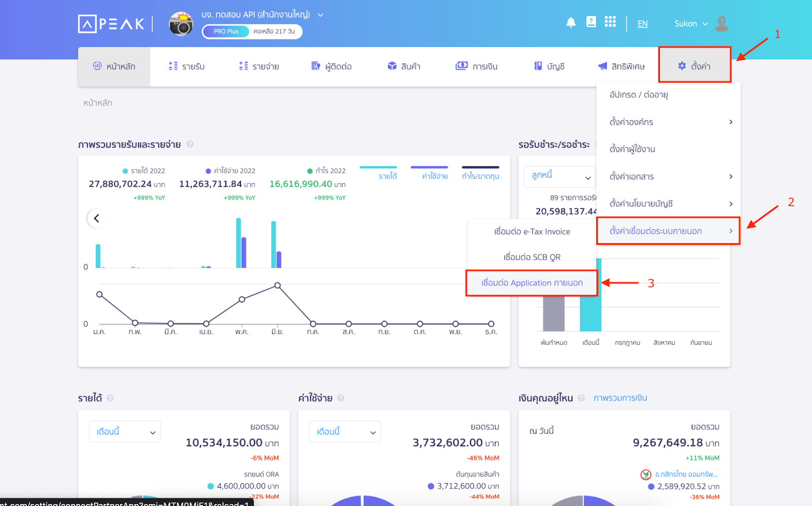
Task: Open สินค้า menu
Action: pyautogui.click(x=404, y=66)
